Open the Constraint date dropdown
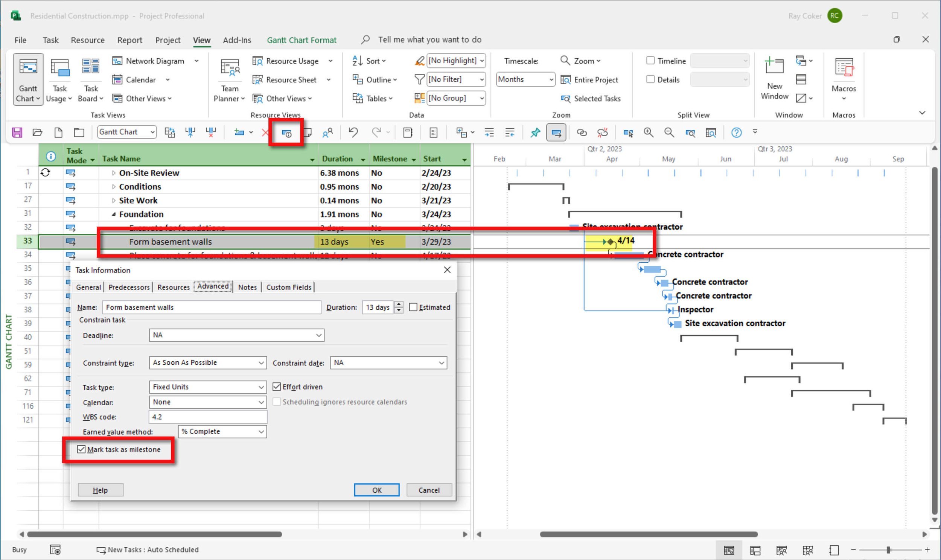The image size is (941, 560). tap(442, 363)
